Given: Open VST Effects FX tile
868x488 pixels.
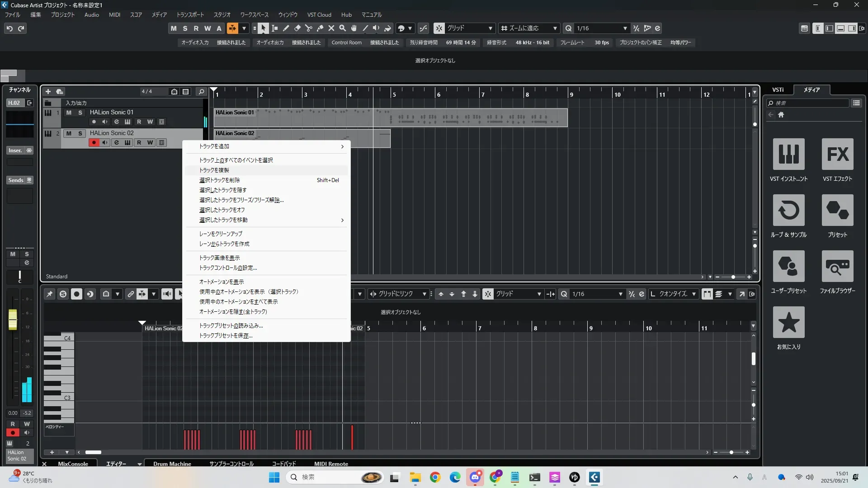Looking at the screenshot, I should coord(837,154).
